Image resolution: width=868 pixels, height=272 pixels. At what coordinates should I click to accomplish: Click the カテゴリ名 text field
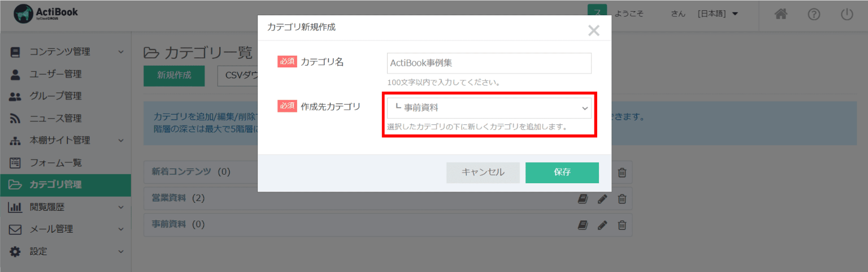[x=489, y=64]
